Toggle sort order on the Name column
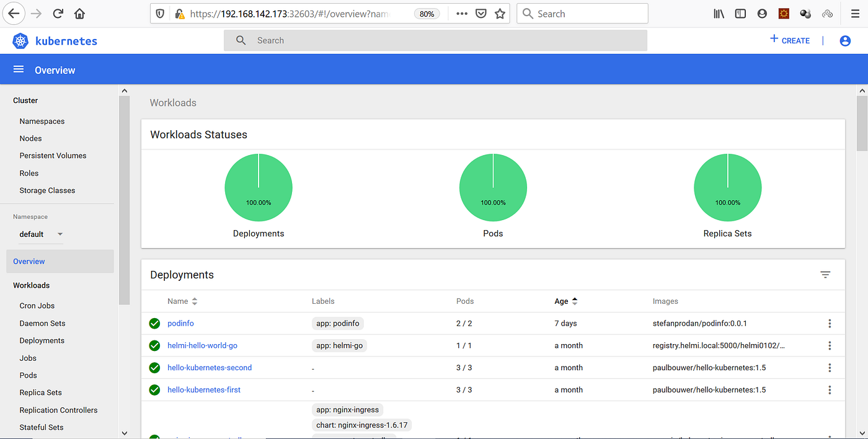This screenshot has height=439, width=868. 193,301
